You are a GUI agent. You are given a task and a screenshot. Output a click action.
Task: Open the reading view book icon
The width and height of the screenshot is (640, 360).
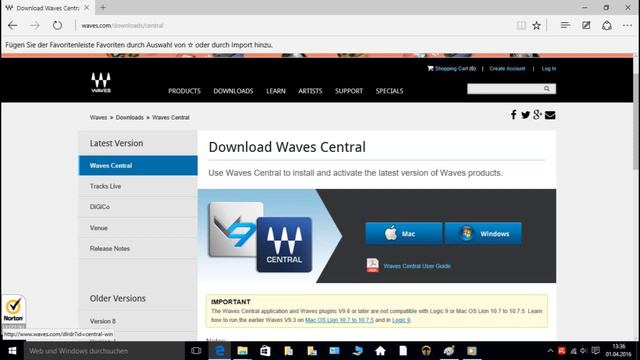[x=521, y=25]
